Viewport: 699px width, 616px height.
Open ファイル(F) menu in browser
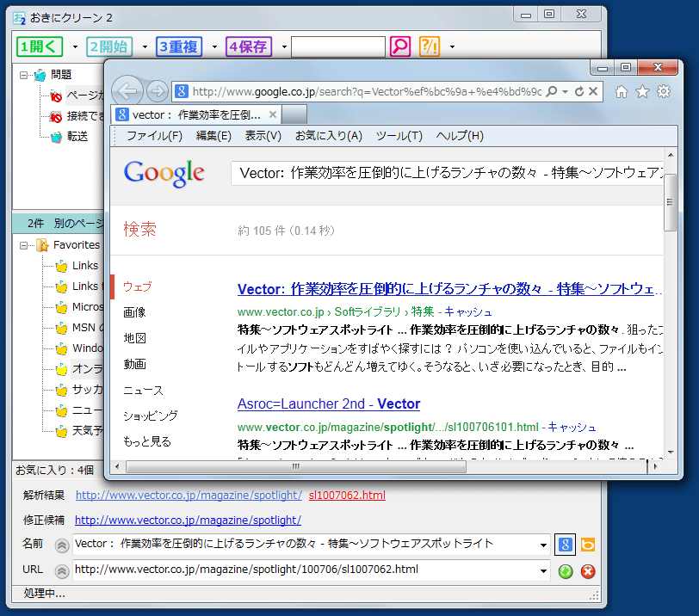click(x=155, y=136)
